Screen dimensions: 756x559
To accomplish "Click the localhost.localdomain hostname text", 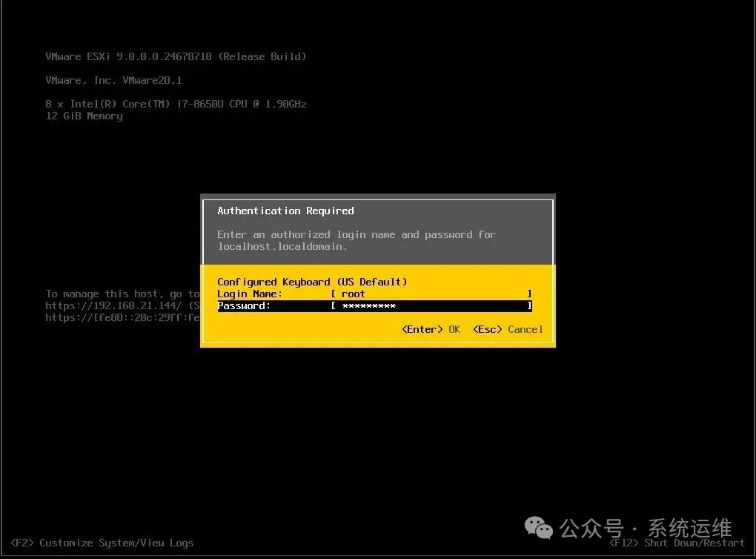I will [282, 246].
